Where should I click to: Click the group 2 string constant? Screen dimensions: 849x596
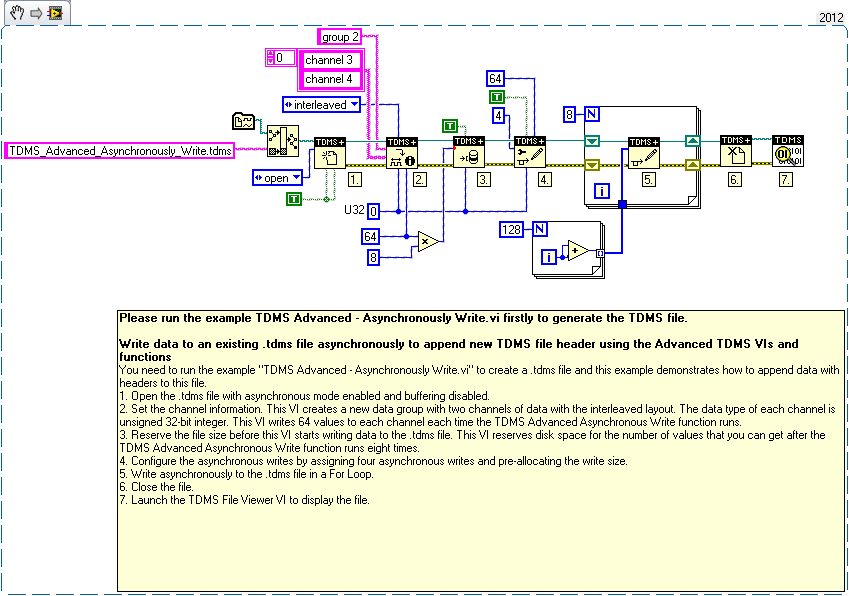339,37
